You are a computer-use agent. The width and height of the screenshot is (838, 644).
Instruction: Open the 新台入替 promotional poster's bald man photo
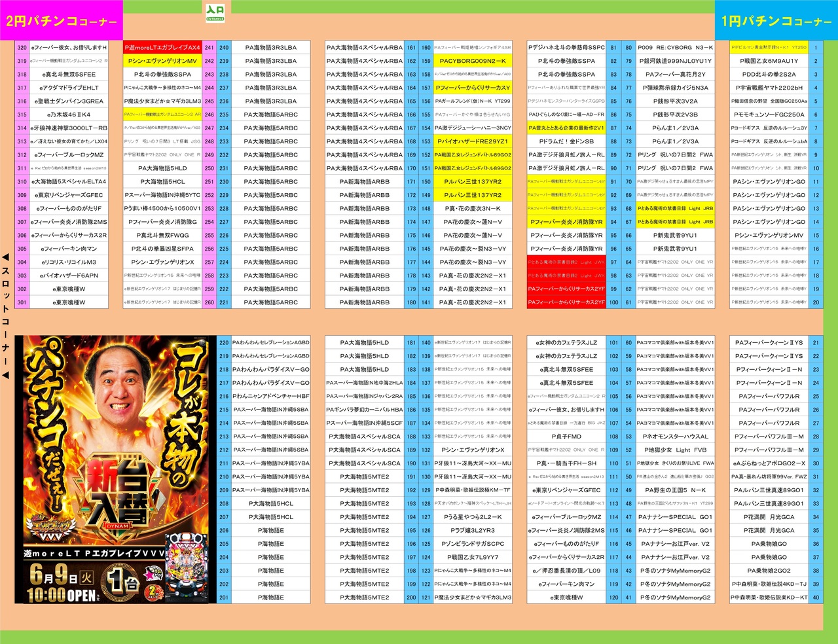118,386
